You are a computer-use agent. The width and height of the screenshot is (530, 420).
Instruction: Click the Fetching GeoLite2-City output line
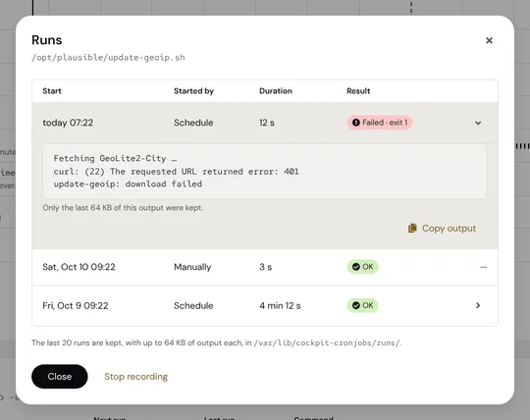(x=115, y=158)
